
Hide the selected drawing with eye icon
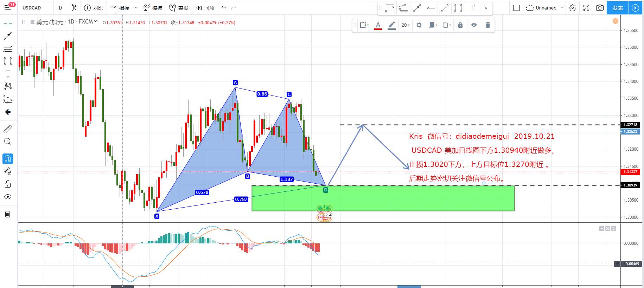(474, 25)
